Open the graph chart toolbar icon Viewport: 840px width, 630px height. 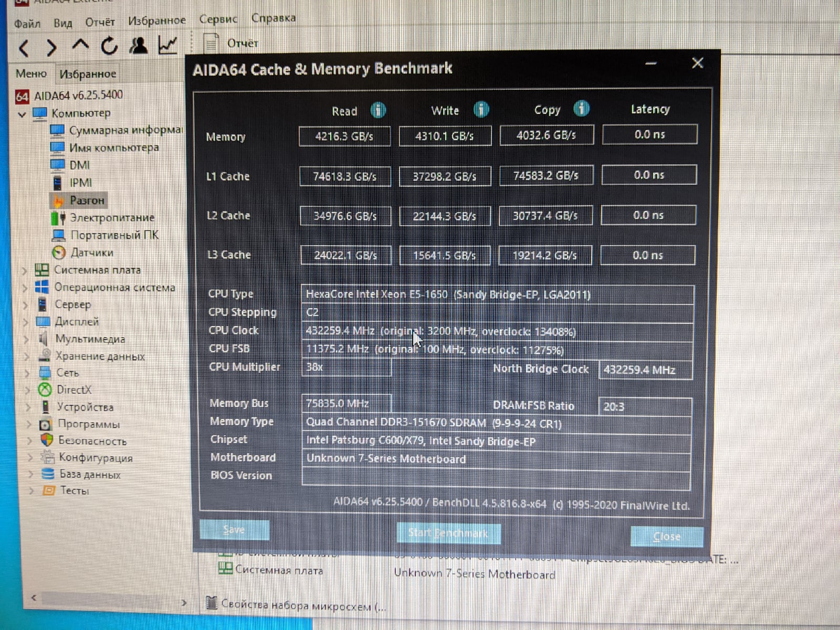click(167, 45)
